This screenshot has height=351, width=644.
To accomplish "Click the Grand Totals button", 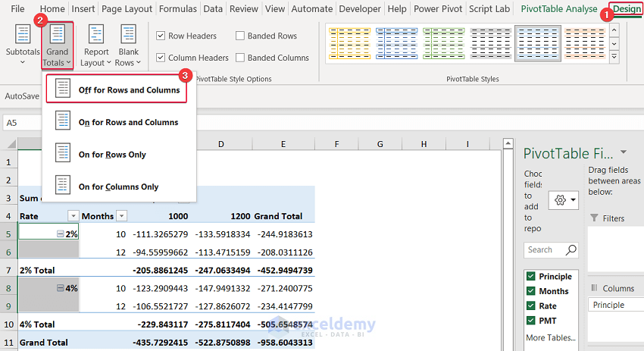I will (x=57, y=45).
